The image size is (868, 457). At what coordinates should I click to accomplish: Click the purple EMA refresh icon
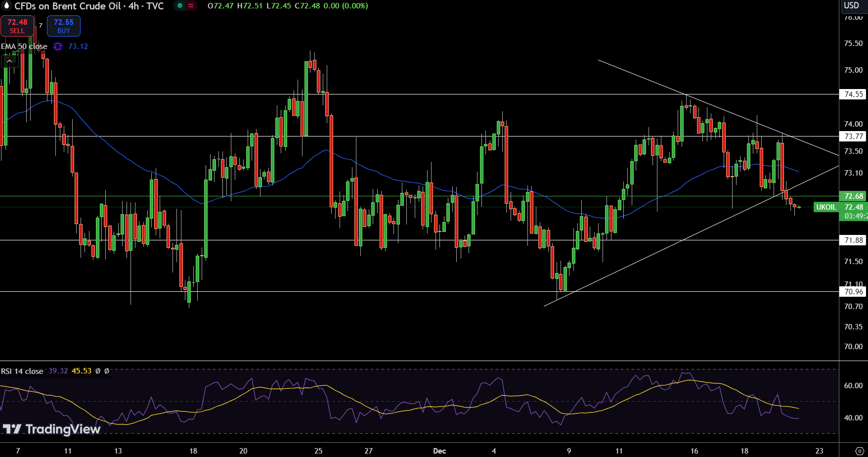[x=58, y=46]
